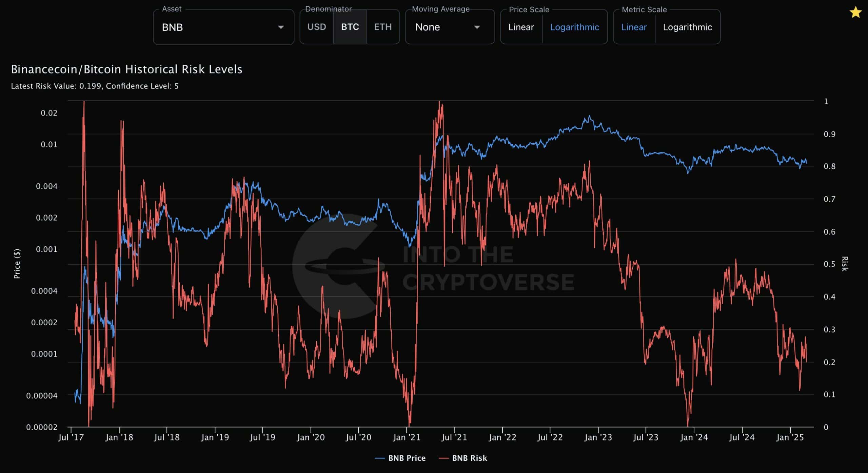Select USD as denominator
The height and width of the screenshot is (473, 868).
click(316, 27)
